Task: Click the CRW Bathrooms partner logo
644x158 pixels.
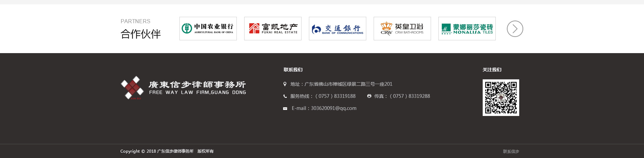Action: pyautogui.click(x=402, y=29)
